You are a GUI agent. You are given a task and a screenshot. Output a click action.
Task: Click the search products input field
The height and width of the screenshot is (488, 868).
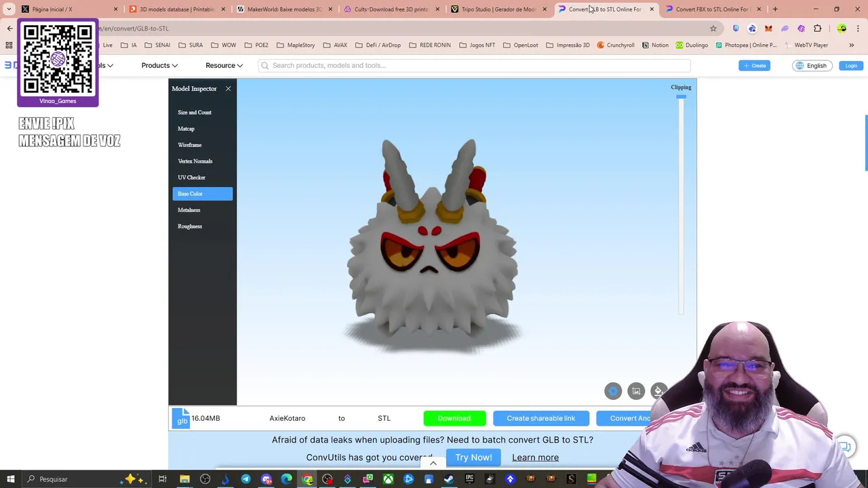pyautogui.click(x=474, y=66)
